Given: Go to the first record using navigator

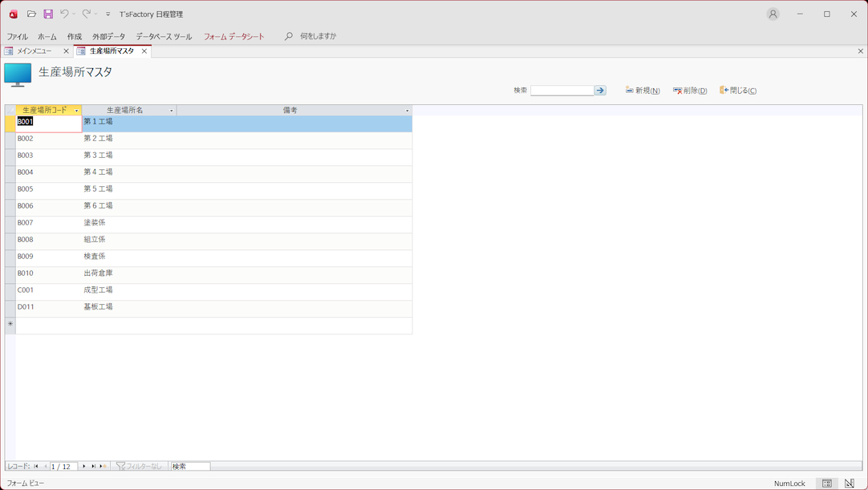Looking at the screenshot, I should coord(36,466).
